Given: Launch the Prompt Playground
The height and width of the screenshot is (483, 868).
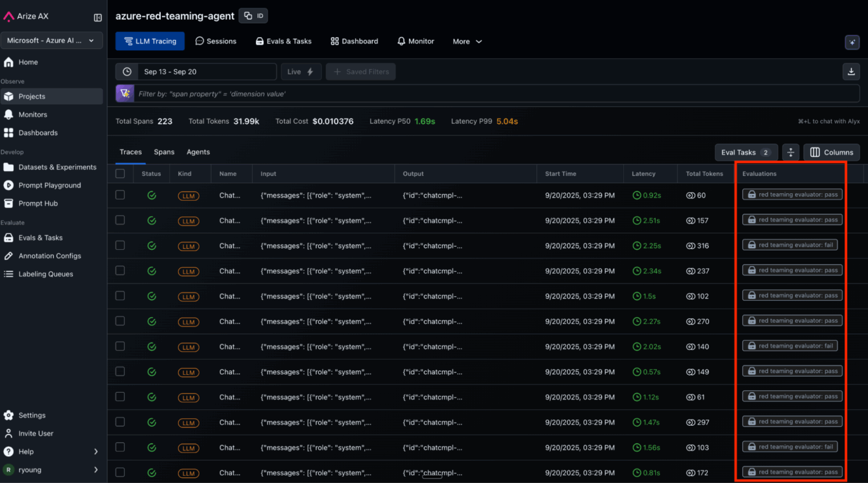Looking at the screenshot, I should (51, 186).
